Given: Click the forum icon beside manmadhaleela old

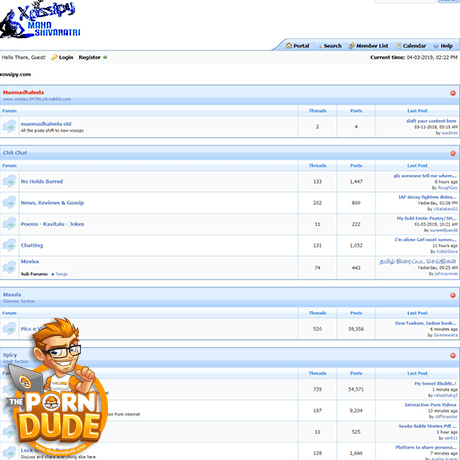Looking at the screenshot, I should (9, 127).
